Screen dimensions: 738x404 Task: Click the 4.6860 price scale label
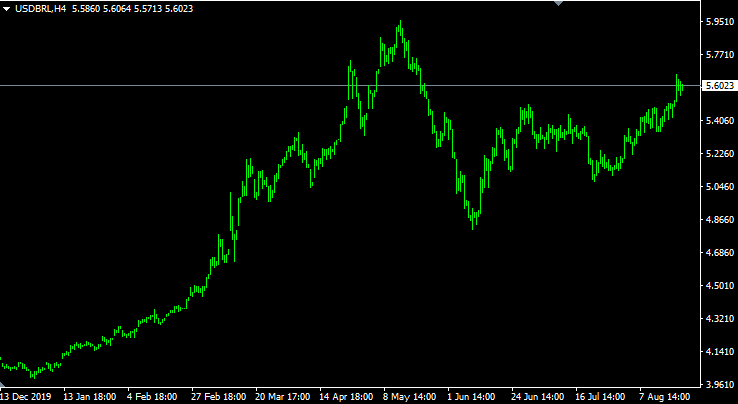pos(720,252)
